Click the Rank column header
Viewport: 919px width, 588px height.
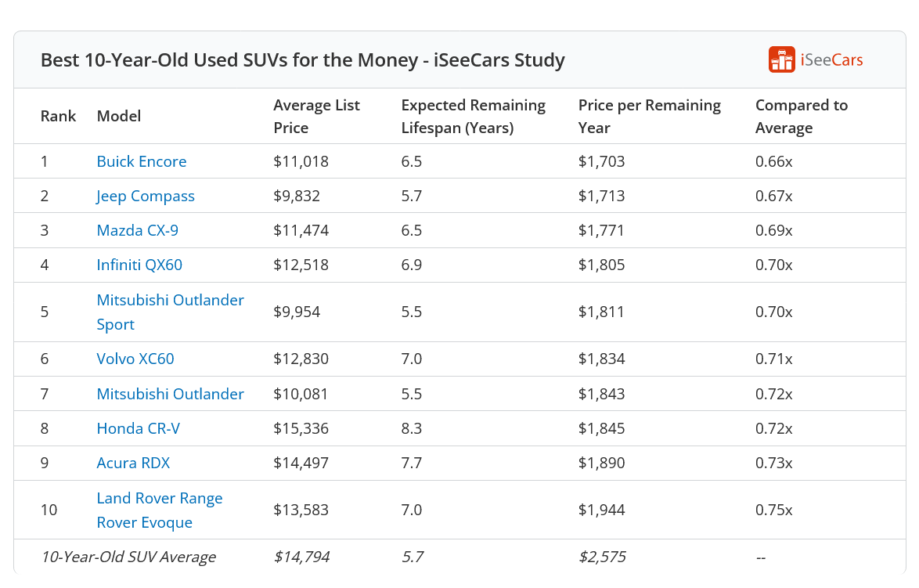tap(58, 116)
